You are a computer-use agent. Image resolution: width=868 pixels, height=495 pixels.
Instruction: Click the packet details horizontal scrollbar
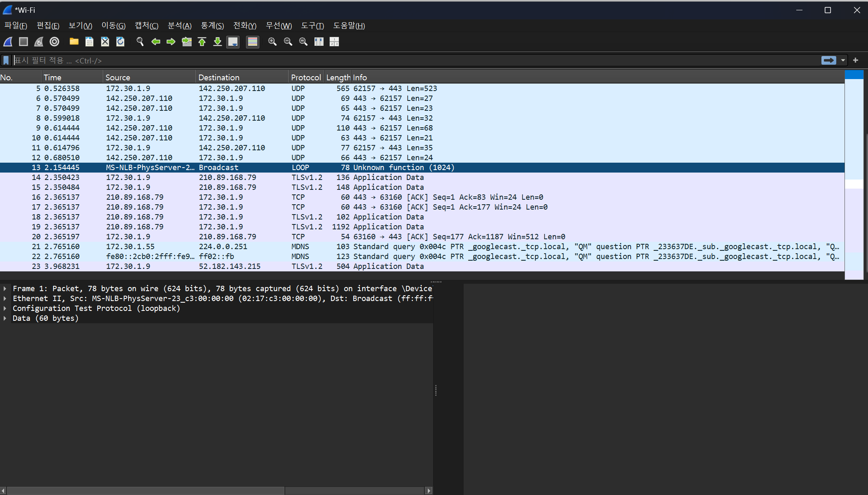click(146, 490)
